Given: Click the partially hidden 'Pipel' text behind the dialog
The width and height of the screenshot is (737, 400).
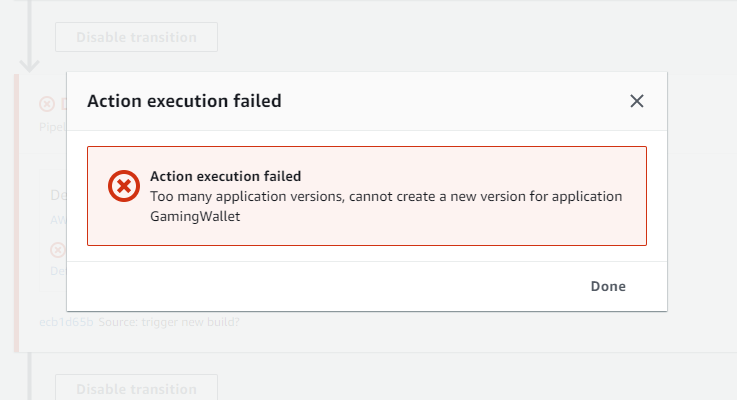Looking at the screenshot, I should [53, 127].
